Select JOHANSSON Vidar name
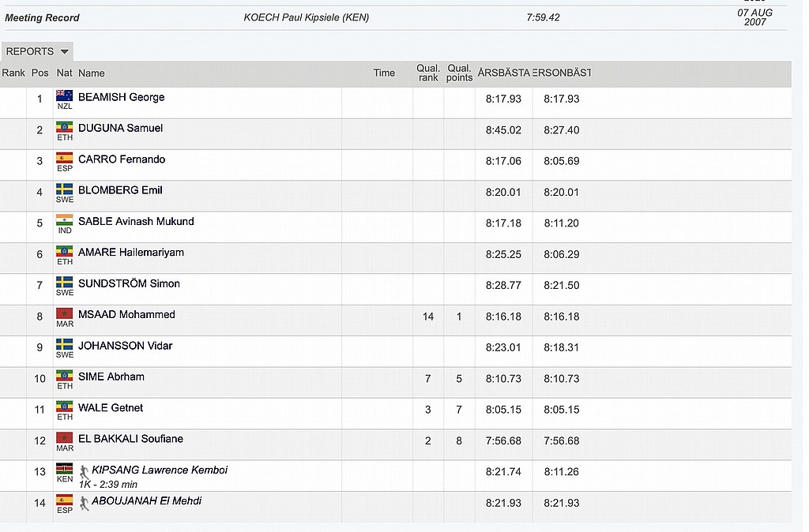The width and height of the screenshot is (809, 532). click(126, 346)
